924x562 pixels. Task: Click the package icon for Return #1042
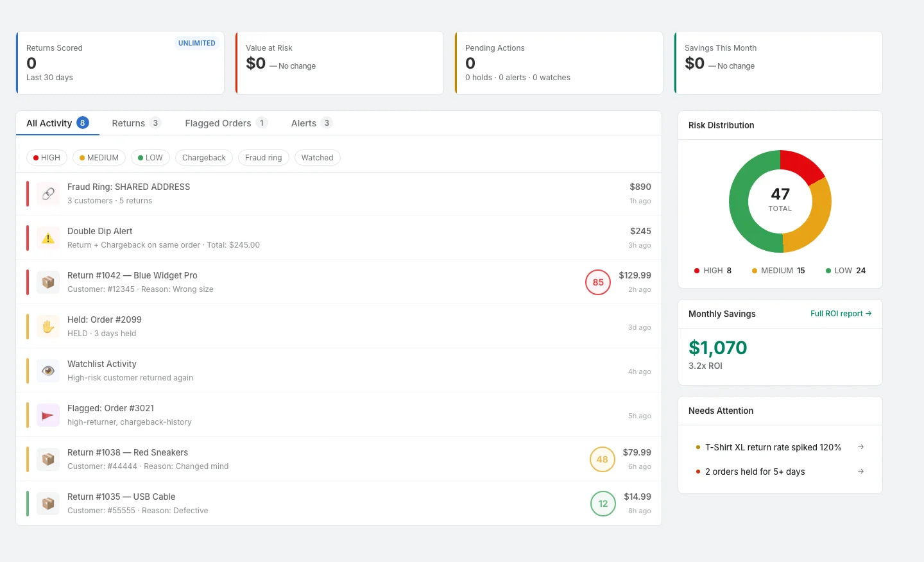click(x=48, y=282)
